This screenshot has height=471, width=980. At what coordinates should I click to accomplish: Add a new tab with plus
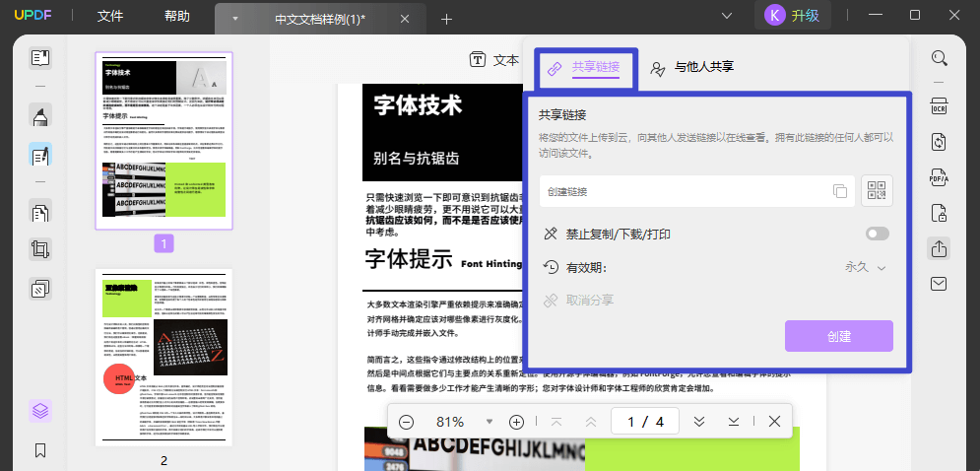[446, 19]
